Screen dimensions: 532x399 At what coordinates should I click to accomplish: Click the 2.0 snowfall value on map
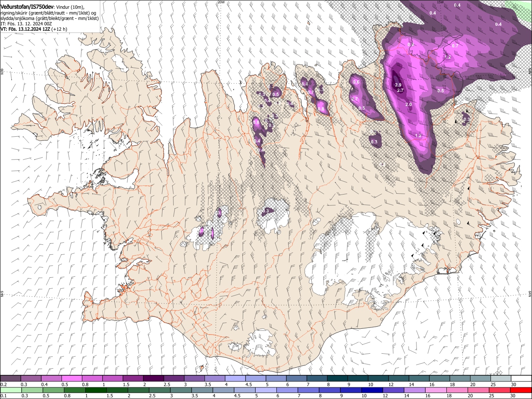tap(409, 104)
